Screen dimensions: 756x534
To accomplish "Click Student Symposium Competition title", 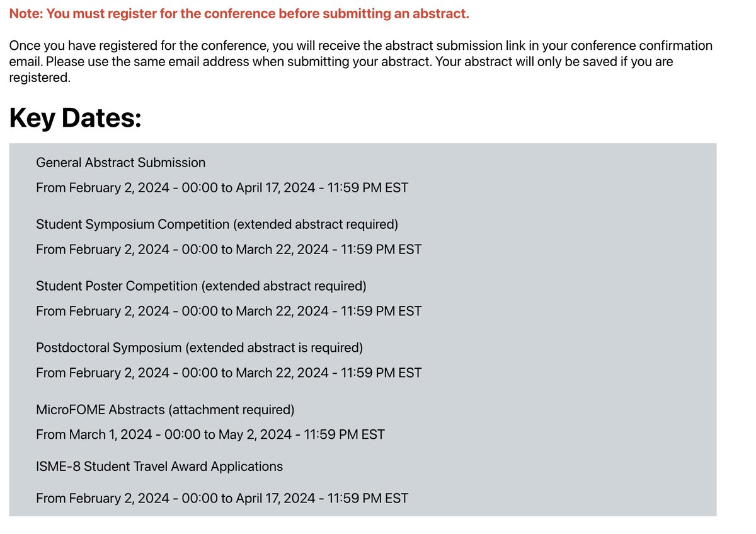I will [x=217, y=224].
